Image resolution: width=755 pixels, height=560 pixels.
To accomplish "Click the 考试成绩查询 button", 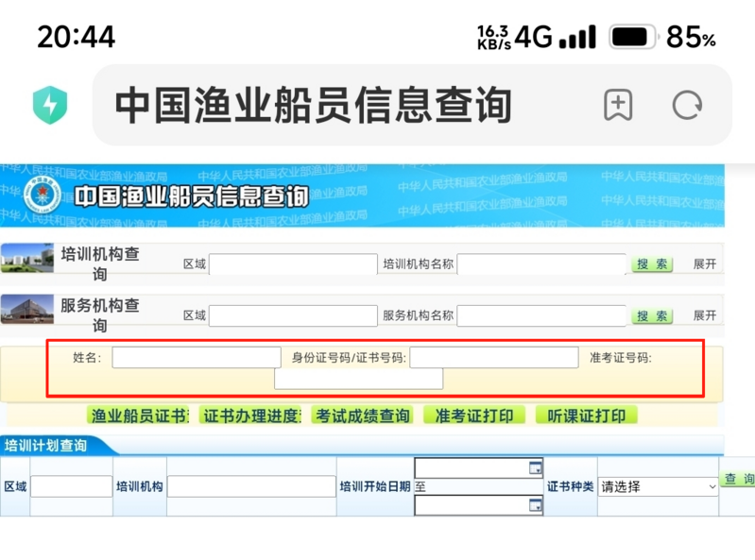I will tap(363, 416).
